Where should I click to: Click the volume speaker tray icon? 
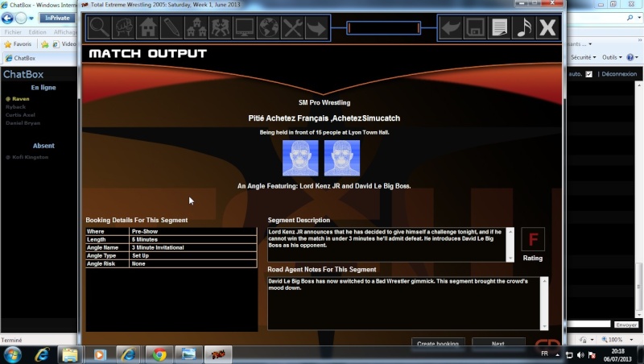(x=580, y=355)
